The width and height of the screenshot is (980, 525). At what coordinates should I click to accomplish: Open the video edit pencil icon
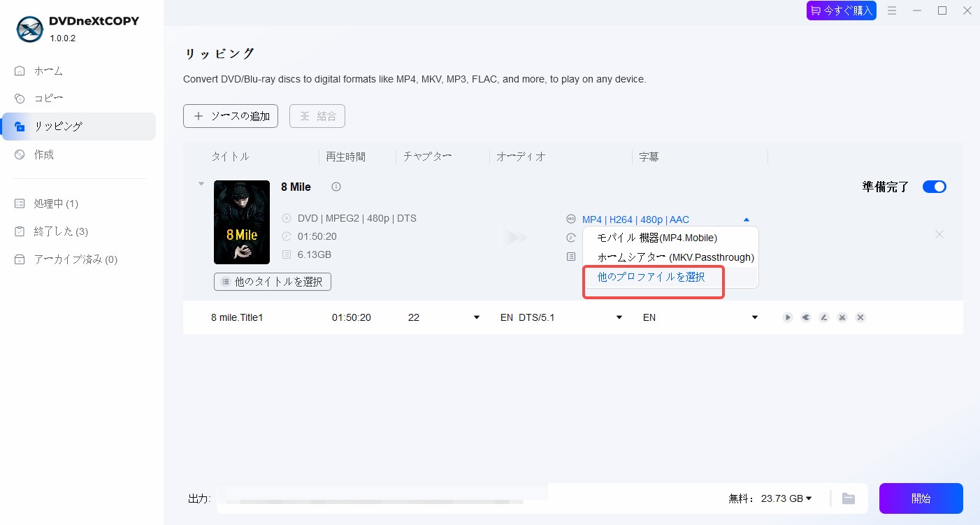pyautogui.click(x=824, y=317)
